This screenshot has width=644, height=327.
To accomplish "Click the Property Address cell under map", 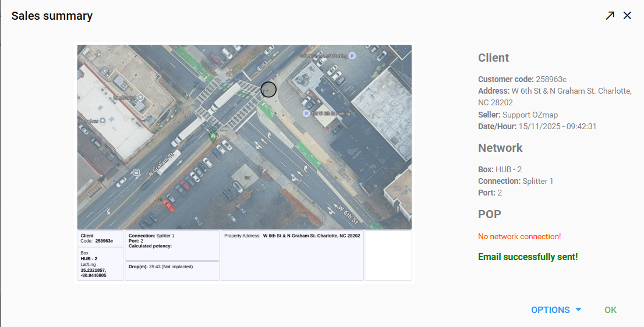I will tap(292, 255).
